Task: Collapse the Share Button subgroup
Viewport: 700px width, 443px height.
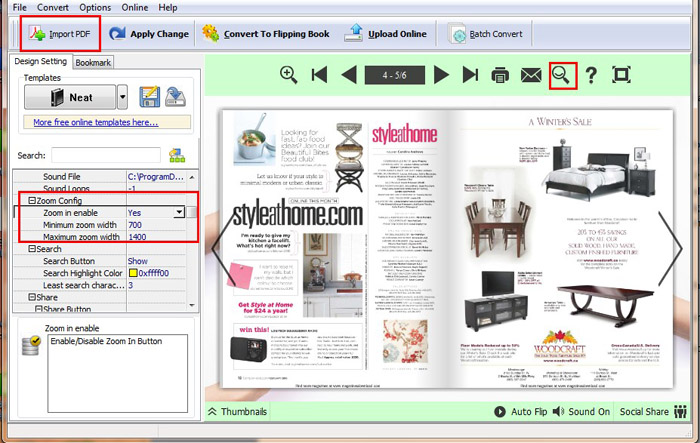Action: click(38, 309)
